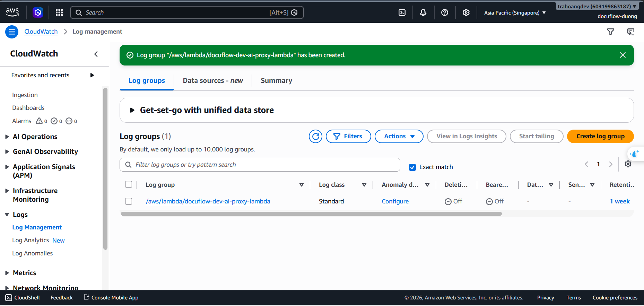Sort by the Log class column
644x306 pixels.
point(364,185)
